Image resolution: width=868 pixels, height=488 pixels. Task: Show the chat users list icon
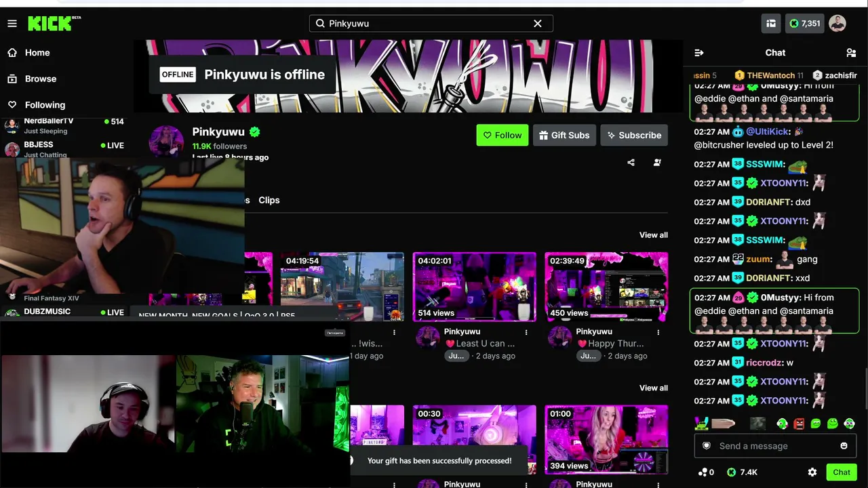pos(851,53)
